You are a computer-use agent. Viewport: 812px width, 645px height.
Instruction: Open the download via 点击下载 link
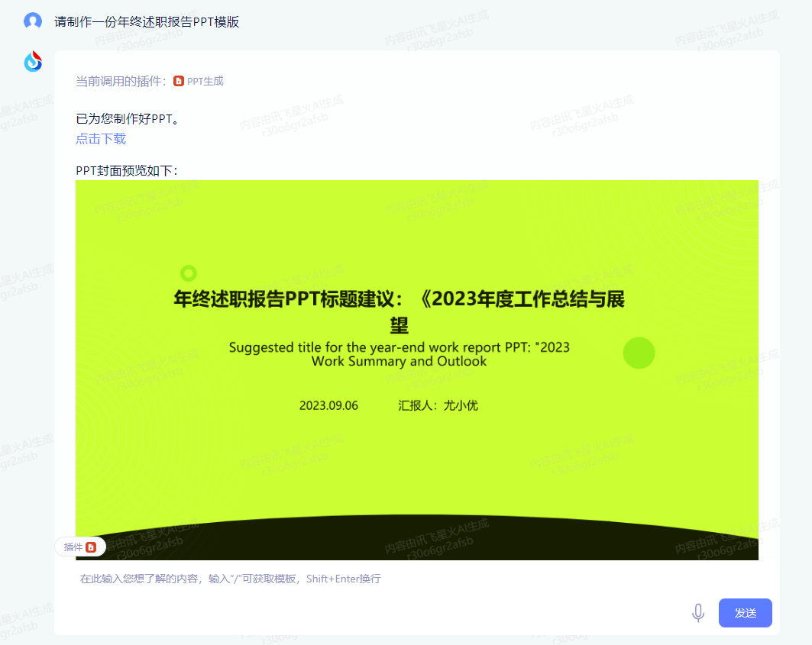[x=100, y=138]
